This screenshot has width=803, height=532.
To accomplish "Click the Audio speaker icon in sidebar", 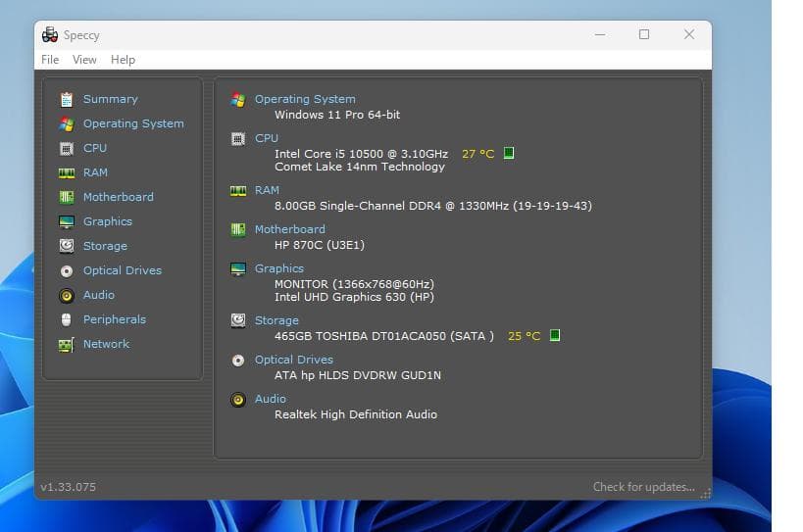I will [67, 296].
